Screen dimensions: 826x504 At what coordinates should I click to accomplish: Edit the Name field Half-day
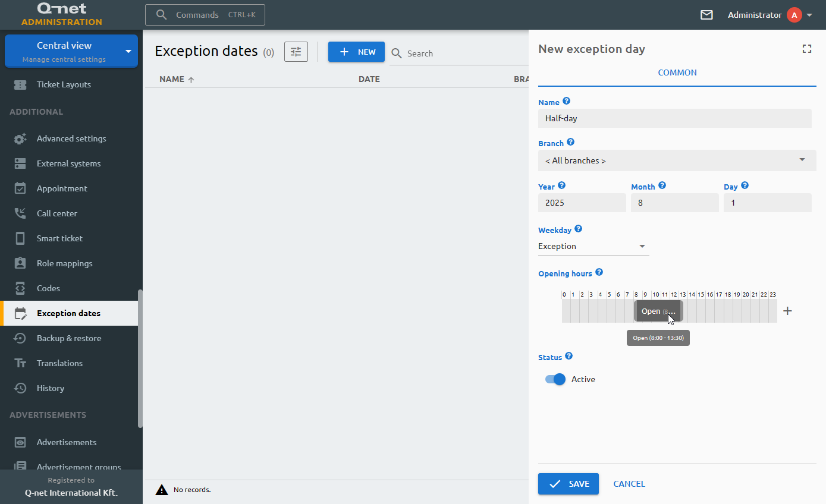point(675,118)
